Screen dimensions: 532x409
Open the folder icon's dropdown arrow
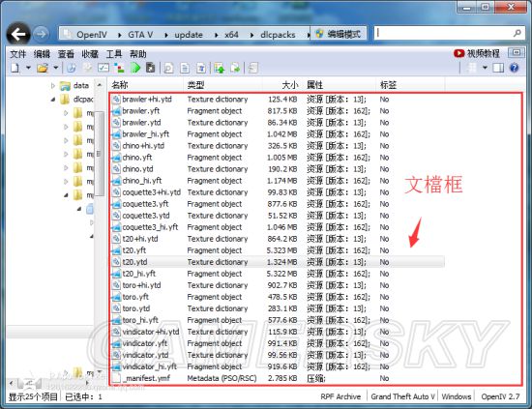[x=56, y=68]
